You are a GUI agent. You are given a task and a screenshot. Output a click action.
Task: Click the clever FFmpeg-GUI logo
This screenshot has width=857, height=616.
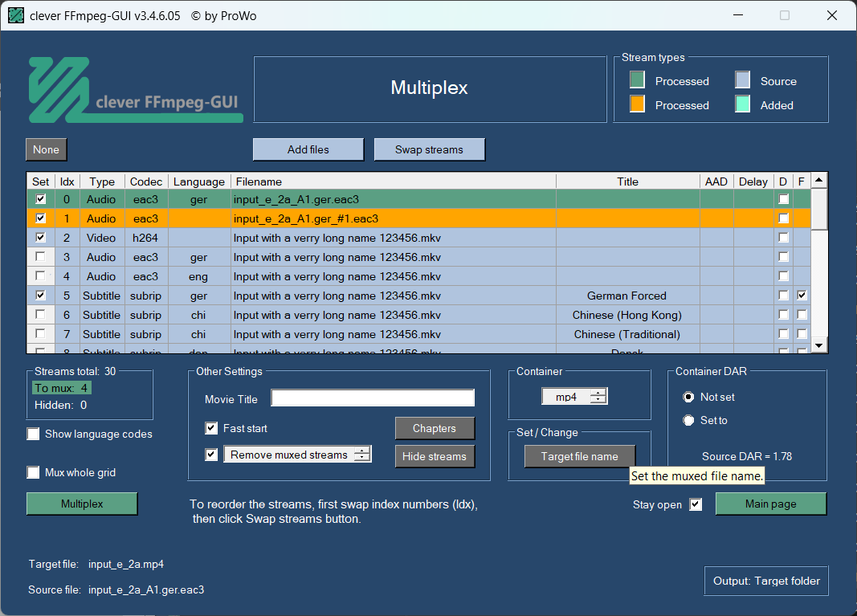pos(135,90)
